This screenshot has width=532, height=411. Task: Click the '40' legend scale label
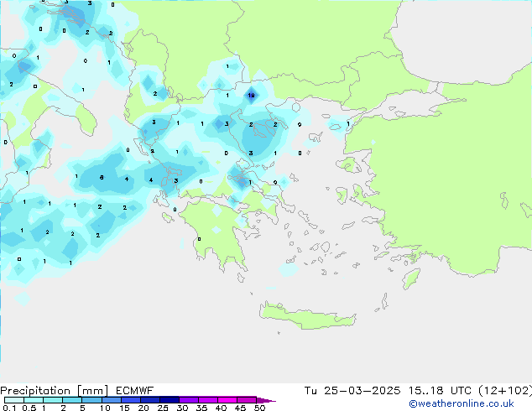point(222,408)
